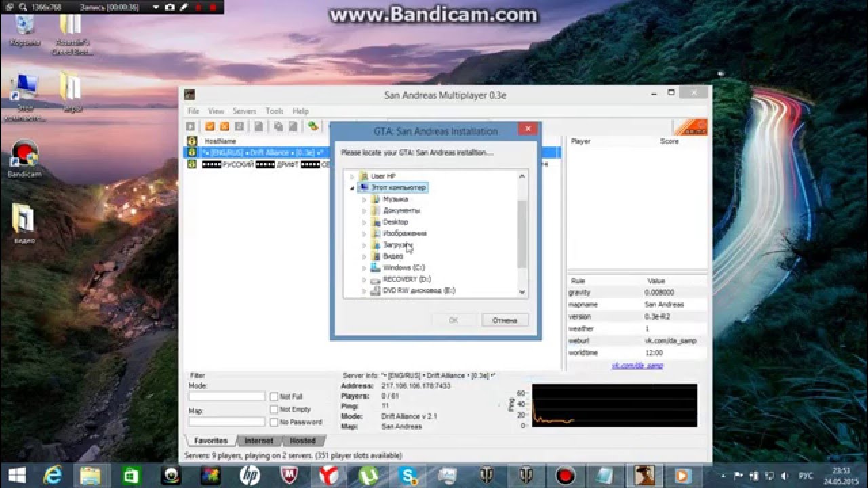The height and width of the screenshot is (488, 868).
Task: Open File Explorer from the taskbar
Action: (x=91, y=475)
